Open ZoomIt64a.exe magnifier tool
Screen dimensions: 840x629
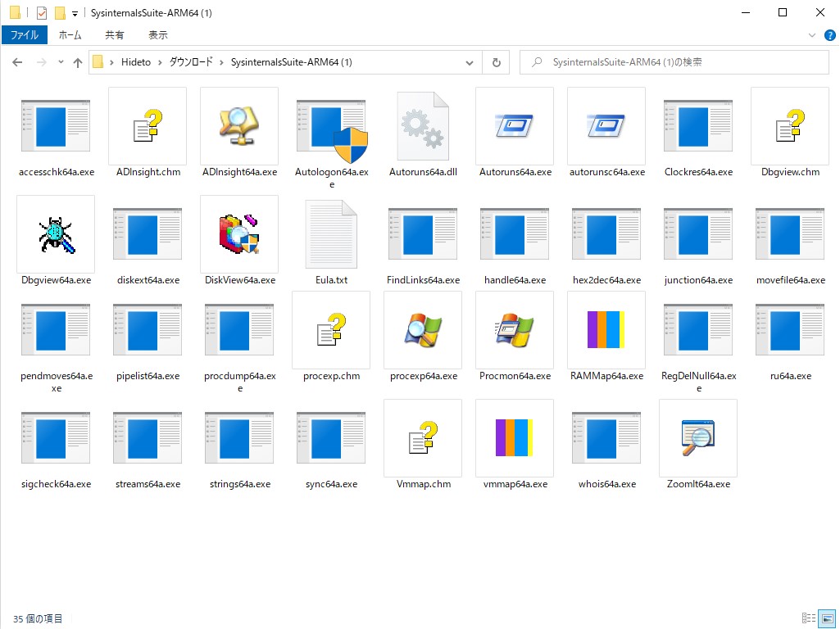coord(697,438)
